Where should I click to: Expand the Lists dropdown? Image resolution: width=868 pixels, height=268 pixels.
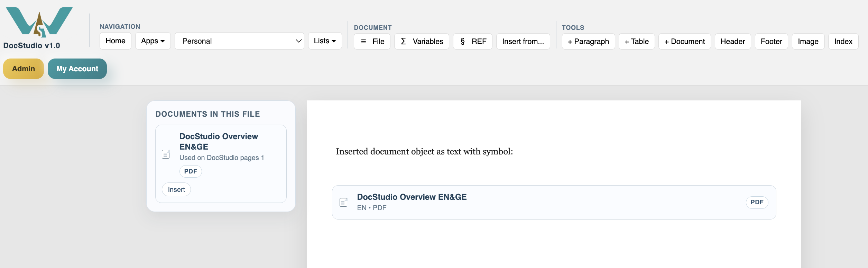(325, 41)
